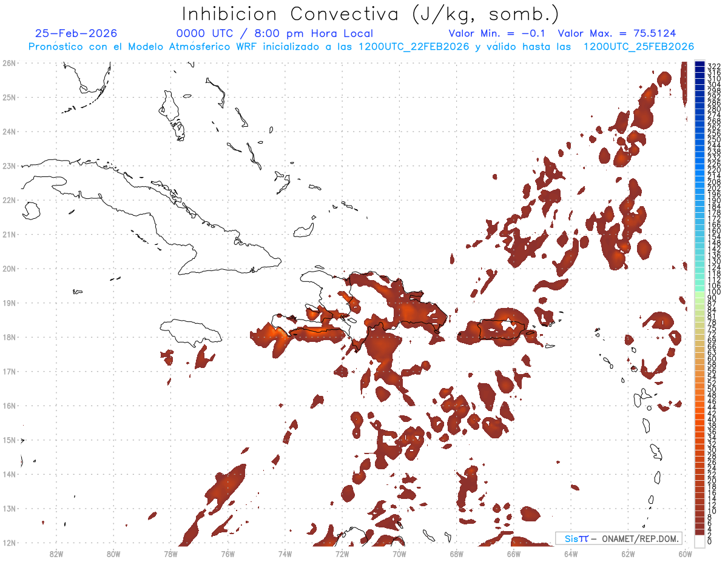
Task: Pick the darkest blue swatch labeled 322
Action: (x=699, y=64)
